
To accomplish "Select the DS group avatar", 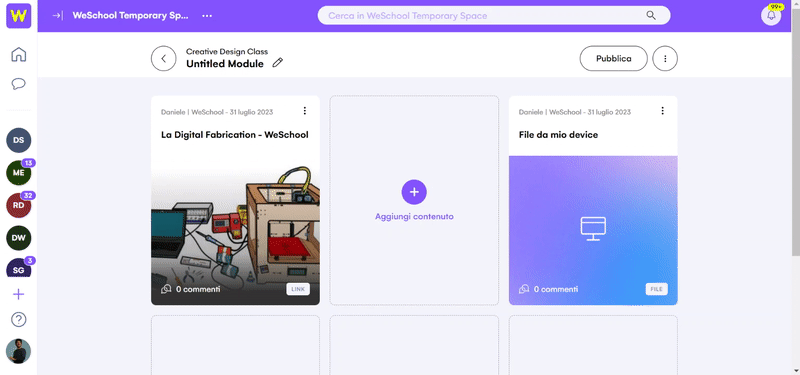I will 18,140.
